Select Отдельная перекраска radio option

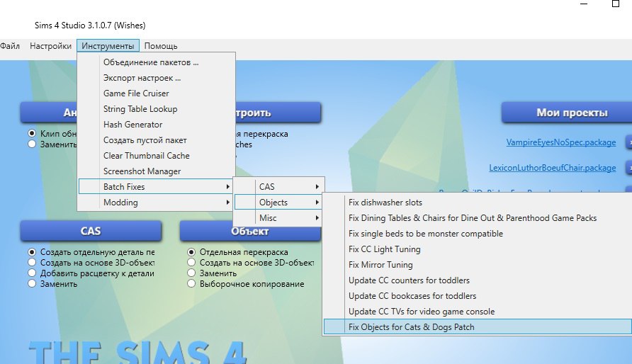click(x=191, y=252)
